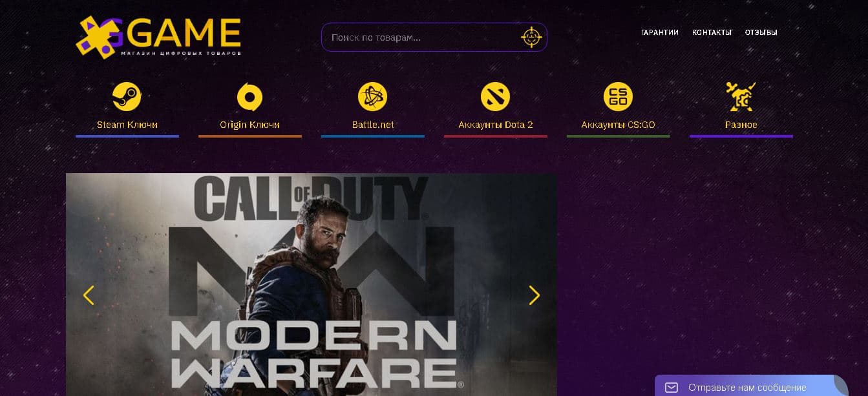Open Аккаунты Dota 2 link
868x396 pixels.
tap(496, 125)
